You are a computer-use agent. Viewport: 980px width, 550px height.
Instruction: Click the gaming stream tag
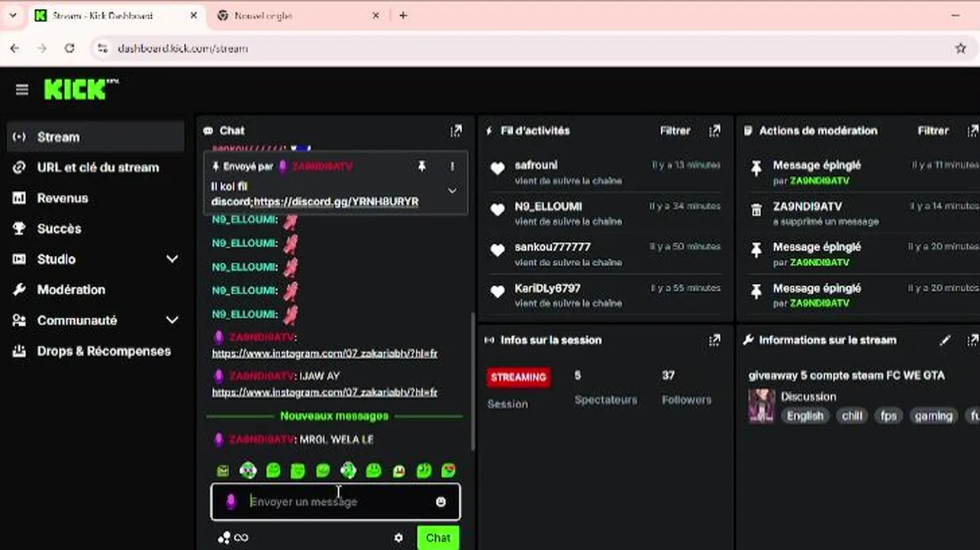(x=933, y=416)
